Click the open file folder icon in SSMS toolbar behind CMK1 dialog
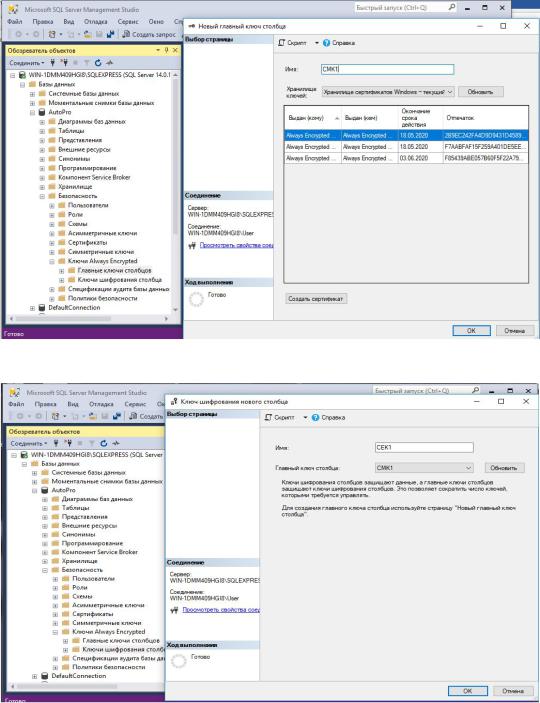 click(x=87, y=34)
